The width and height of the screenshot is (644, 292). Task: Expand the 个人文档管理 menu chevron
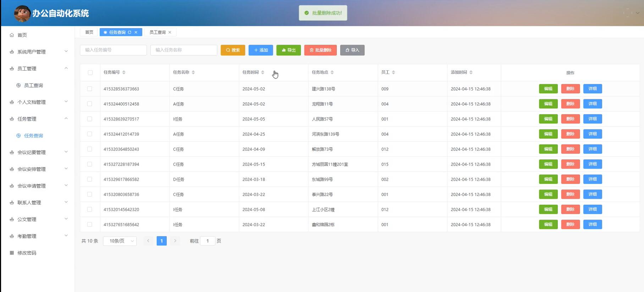coord(66,102)
